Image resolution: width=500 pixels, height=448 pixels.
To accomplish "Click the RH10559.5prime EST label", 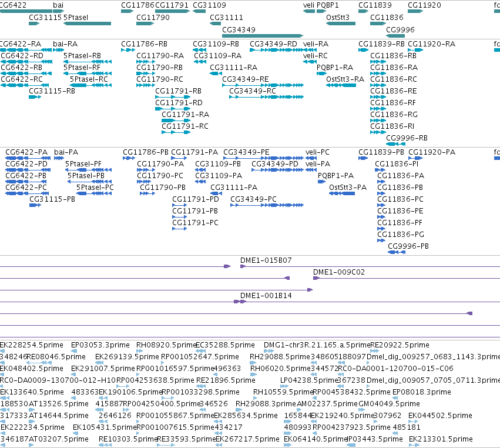I will click(x=283, y=392).
